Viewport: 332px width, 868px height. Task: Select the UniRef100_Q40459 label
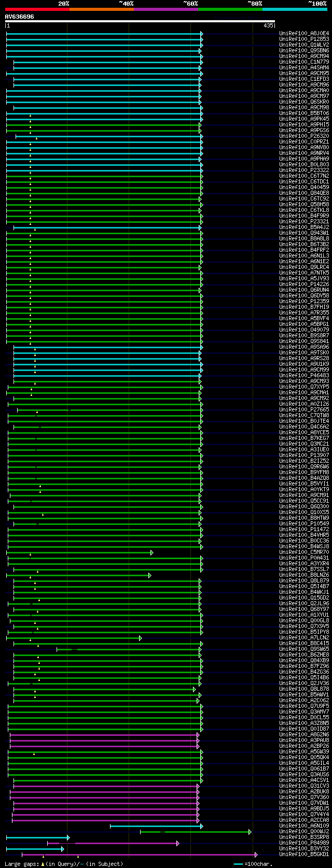tap(304, 187)
